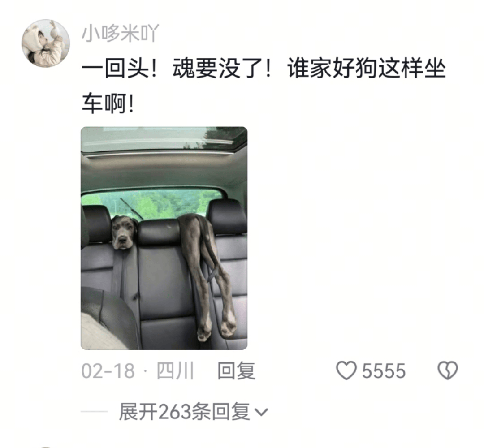Open the username 小哆米吖 profile link
484x448 pixels.
click(120, 33)
